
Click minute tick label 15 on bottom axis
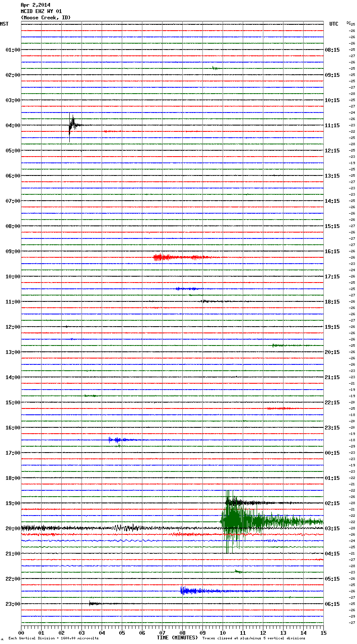323,633
